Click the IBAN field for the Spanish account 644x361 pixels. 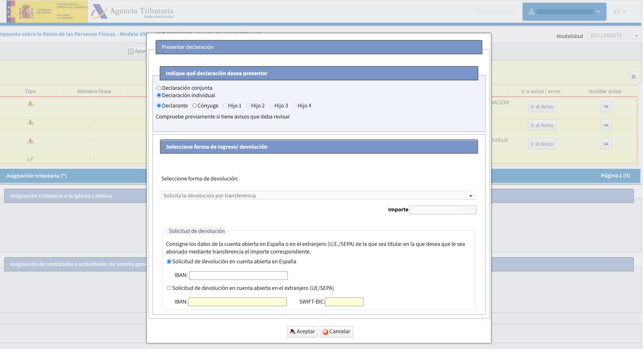238,275
